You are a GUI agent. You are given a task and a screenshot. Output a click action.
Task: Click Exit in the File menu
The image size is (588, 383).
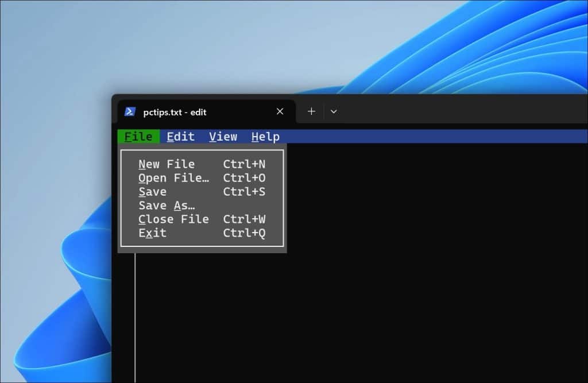point(202,233)
